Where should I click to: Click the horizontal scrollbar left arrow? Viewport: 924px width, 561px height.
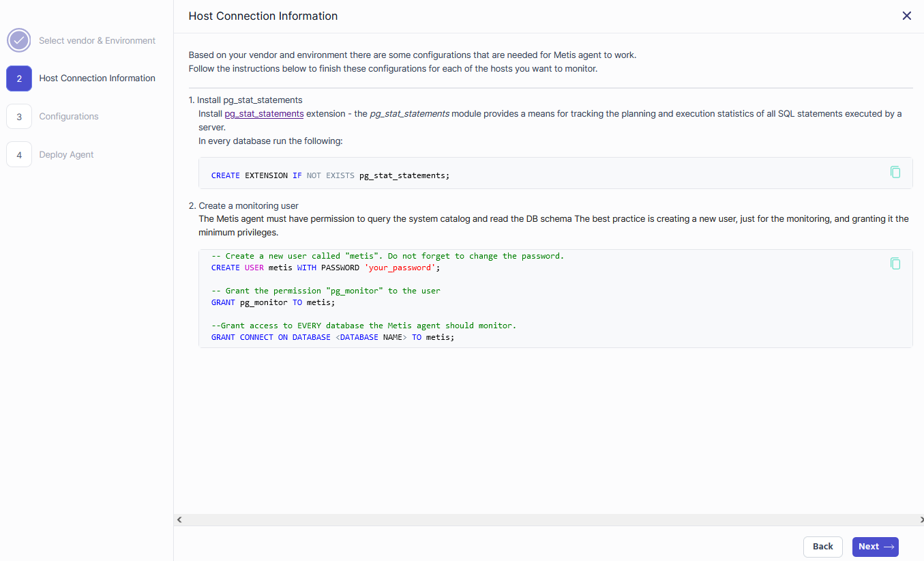[x=179, y=520]
